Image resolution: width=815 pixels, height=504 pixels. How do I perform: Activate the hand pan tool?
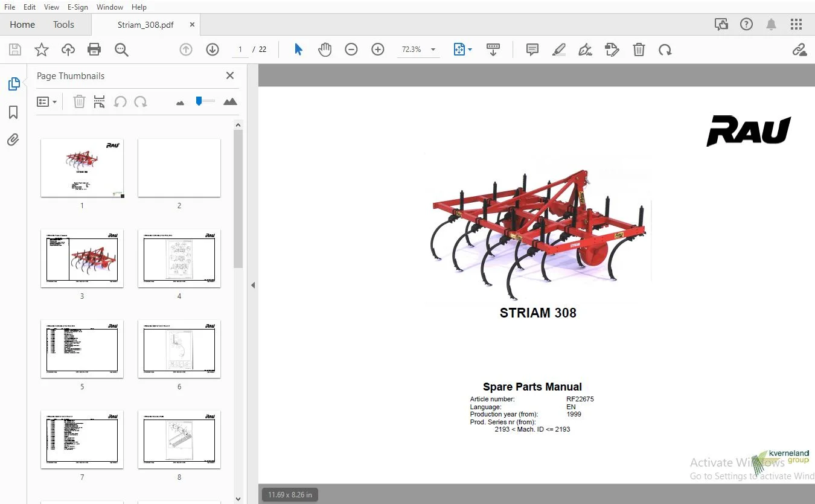pyautogui.click(x=325, y=49)
